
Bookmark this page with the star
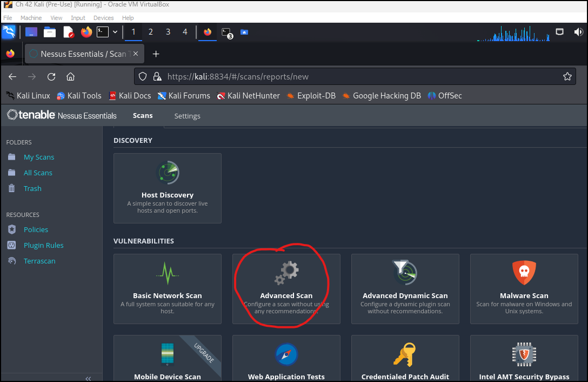[567, 77]
